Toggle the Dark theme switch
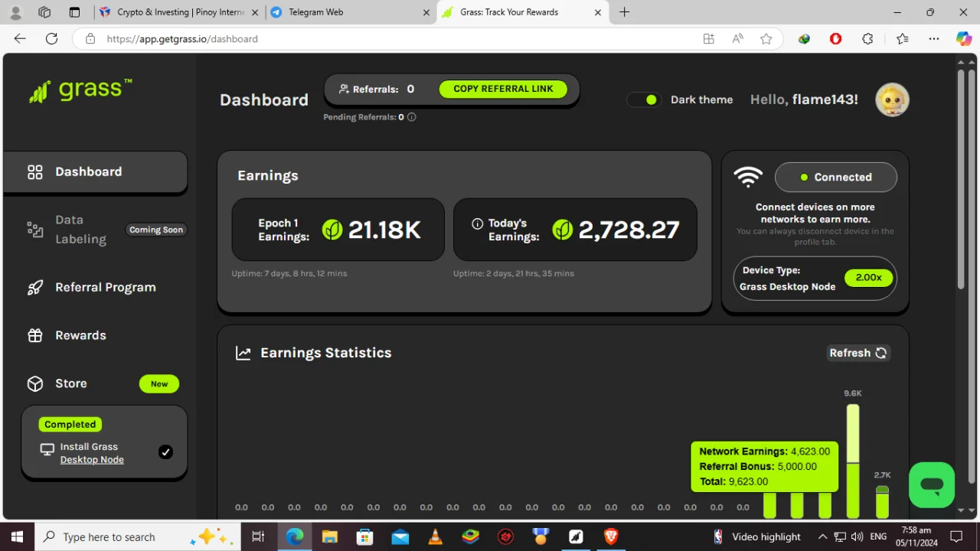The height and width of the screenshot is (551, 980). (x=644, y=99)
